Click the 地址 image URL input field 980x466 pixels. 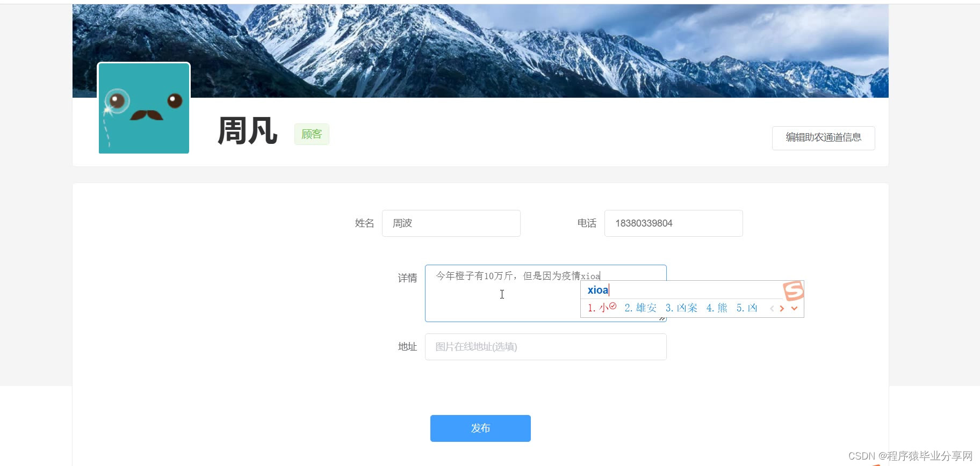545,346
